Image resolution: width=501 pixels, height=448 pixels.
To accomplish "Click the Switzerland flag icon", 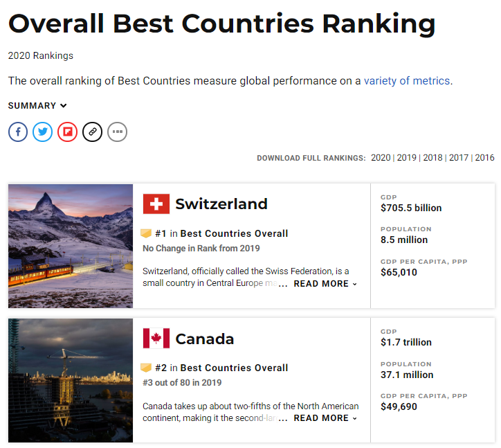I will coord(156,204).
